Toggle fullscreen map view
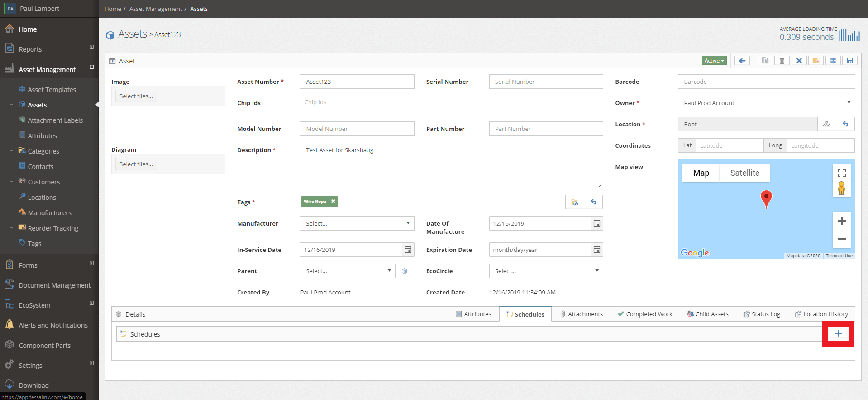Viewport: 868px width, 400px height. (841, 173)
